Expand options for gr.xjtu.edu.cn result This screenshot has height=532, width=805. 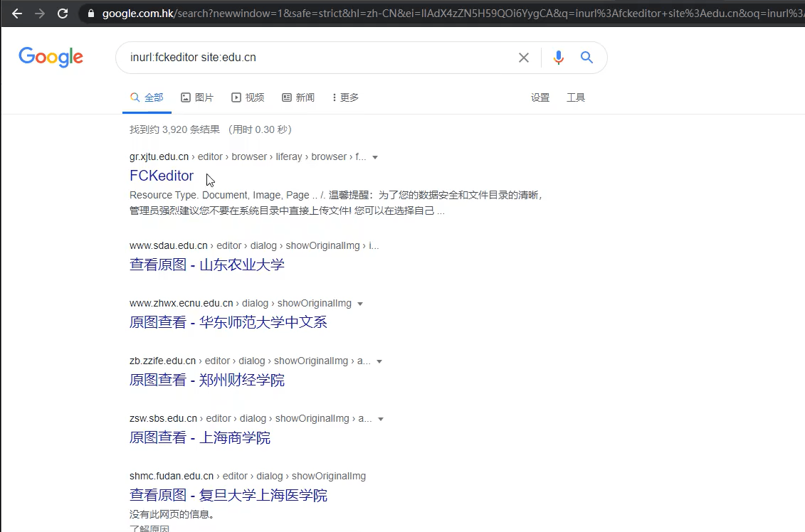375,157
